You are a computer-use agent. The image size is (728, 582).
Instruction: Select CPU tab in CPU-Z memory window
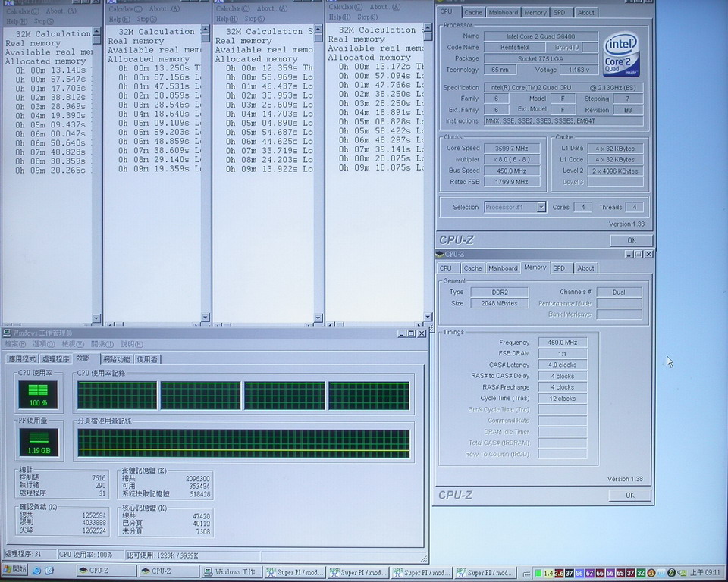coord(446,268)
